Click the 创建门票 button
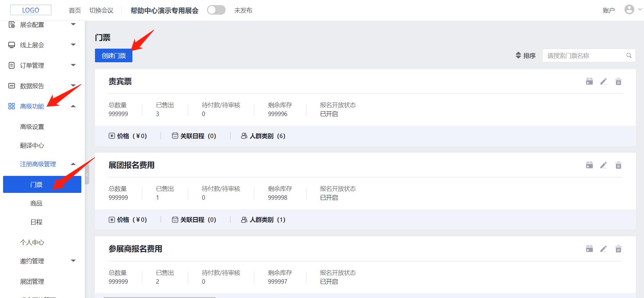The height and width of the screenshot is (298, 644). [x=114, y=55]
